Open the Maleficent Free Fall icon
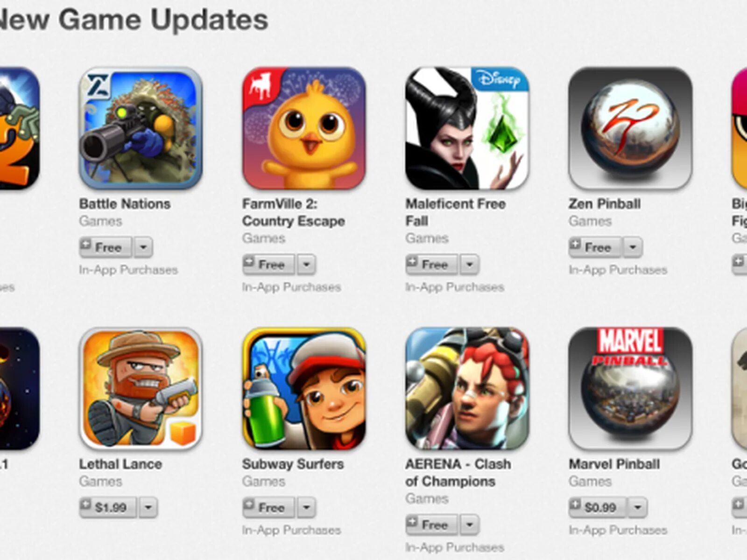This screenshot has height=560, width=747. (467, 128)
